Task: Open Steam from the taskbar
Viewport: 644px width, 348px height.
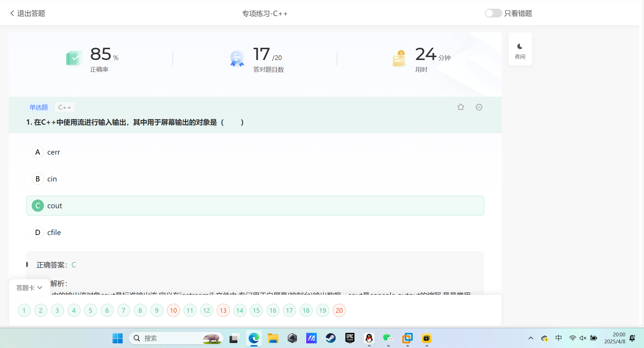Action: [330, 338]
